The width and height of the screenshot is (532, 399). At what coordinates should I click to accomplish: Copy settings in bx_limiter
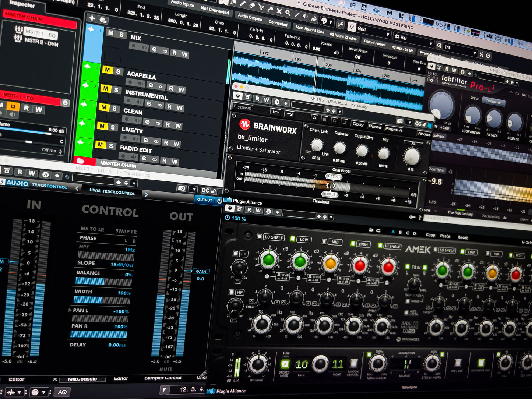[x=358, y=124]
